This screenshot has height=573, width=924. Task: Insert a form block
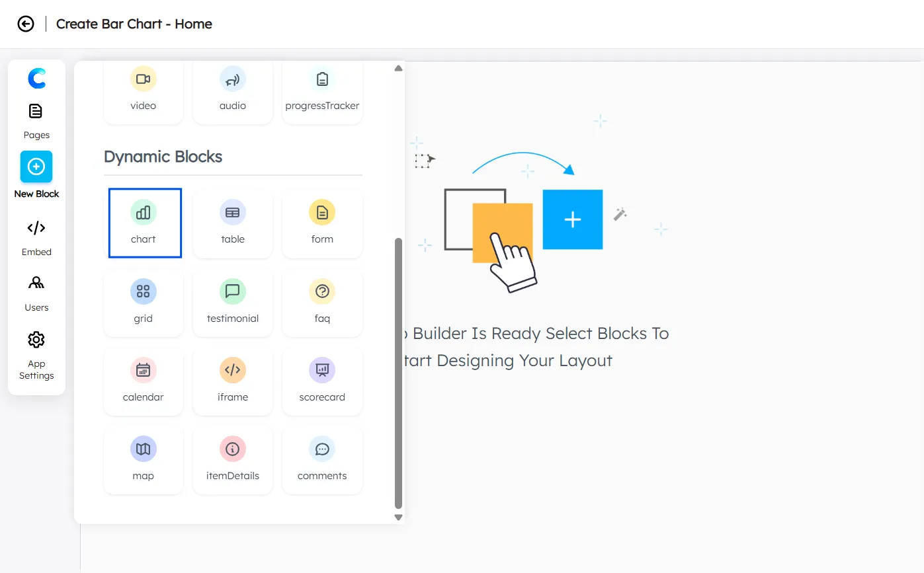tap(322, 223)
